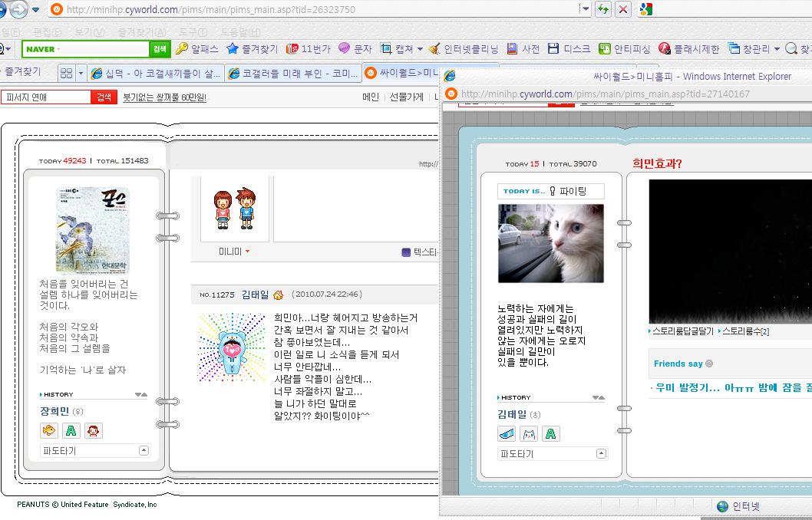The width and height of the screenshot is (812, 520).
Task: Click the 안티피싱 toolbar icon
Action: tap(604, 48)
